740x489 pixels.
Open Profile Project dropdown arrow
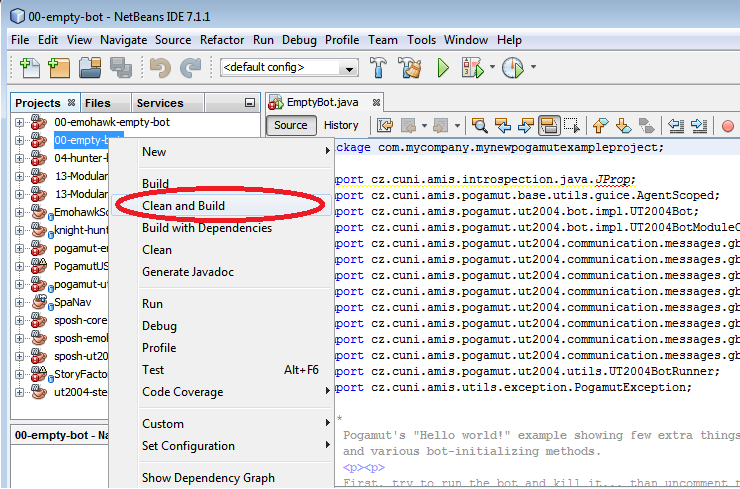533,67
